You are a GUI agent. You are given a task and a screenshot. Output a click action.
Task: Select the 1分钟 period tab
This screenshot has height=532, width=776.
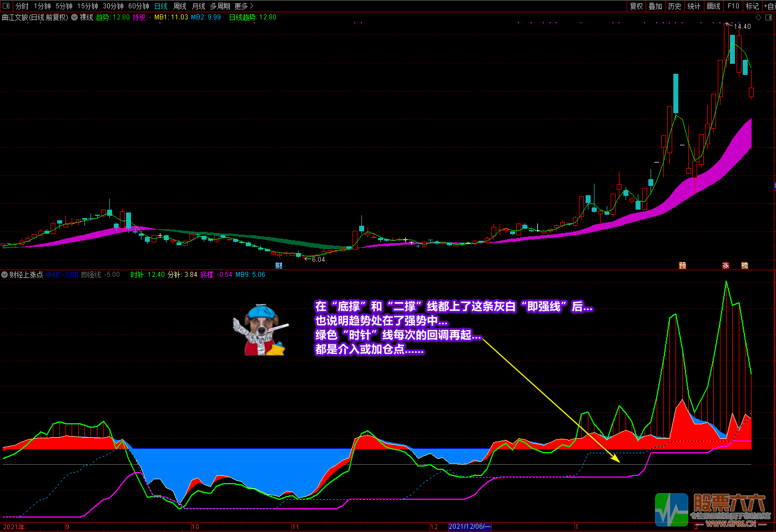coord(42,6)
